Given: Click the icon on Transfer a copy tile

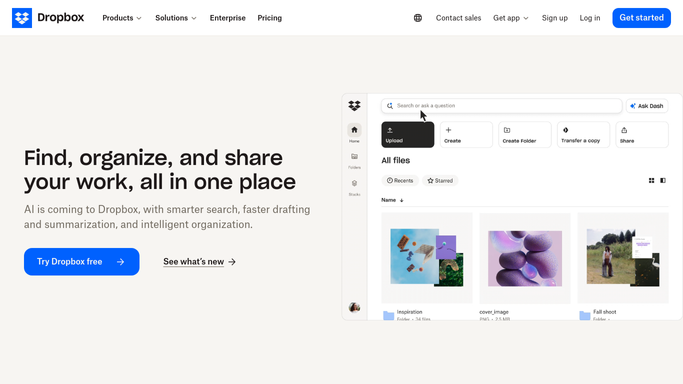Looking at the screenshot, I should coord(565,130).
